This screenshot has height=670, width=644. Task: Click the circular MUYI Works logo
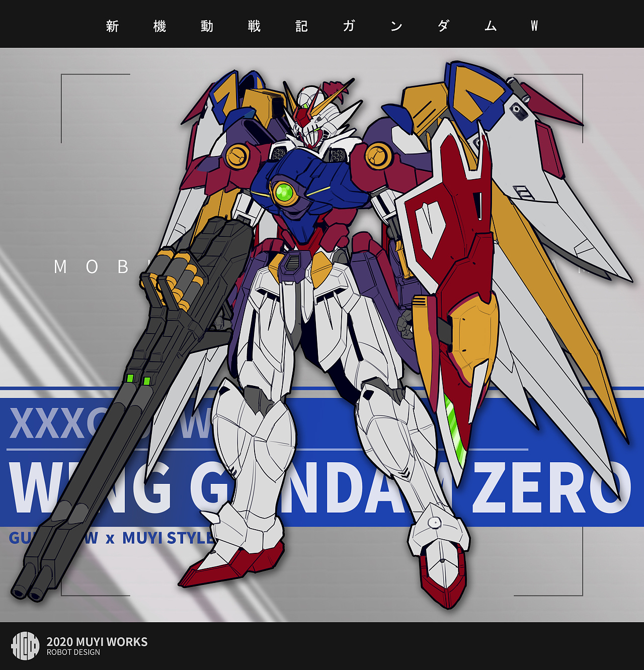pos(25,646)
